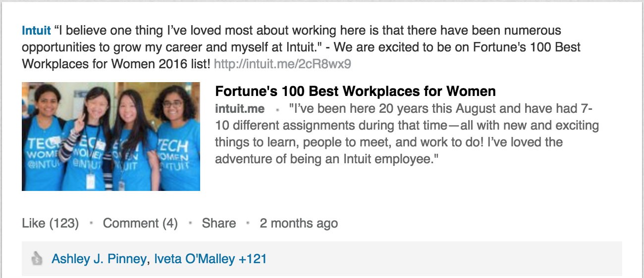
Task: View Ashley J. Pinney's profile
Action: click(x=99, y=258)
